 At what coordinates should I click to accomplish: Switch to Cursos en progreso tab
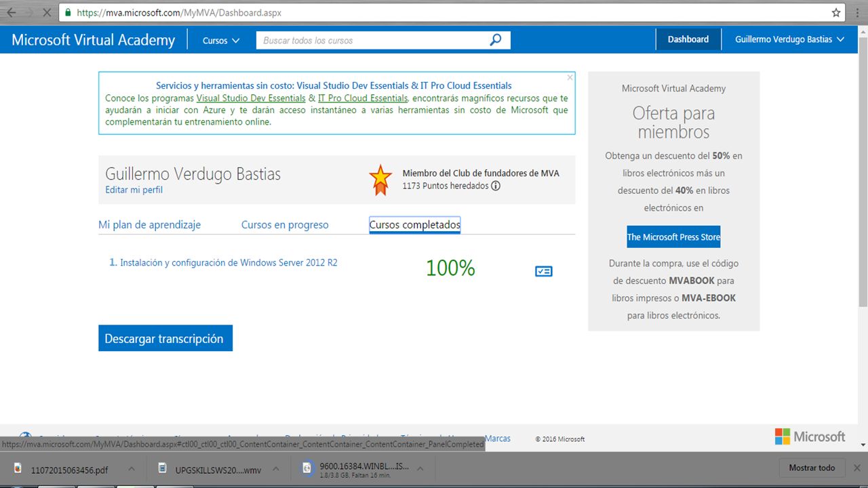tap(285, 224)
